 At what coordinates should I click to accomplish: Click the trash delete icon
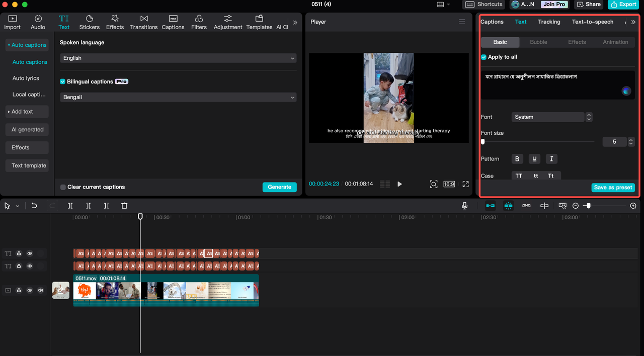point(124,206)
